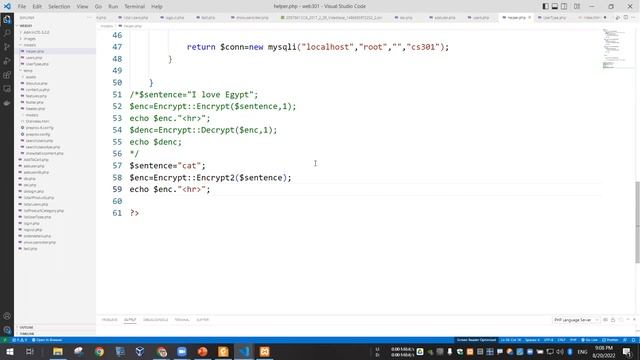
Task: Open the Manage gear icon
Action: click(7, 330)
